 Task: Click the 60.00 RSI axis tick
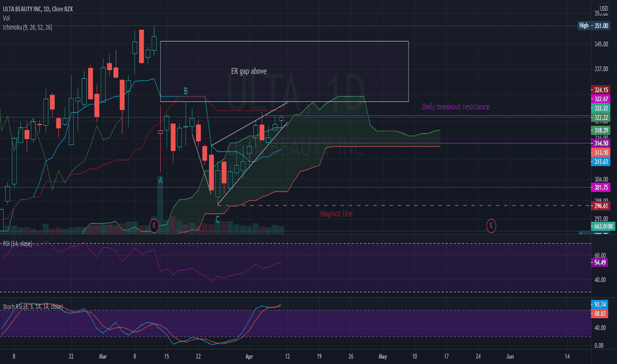click(x=600, y=255)
